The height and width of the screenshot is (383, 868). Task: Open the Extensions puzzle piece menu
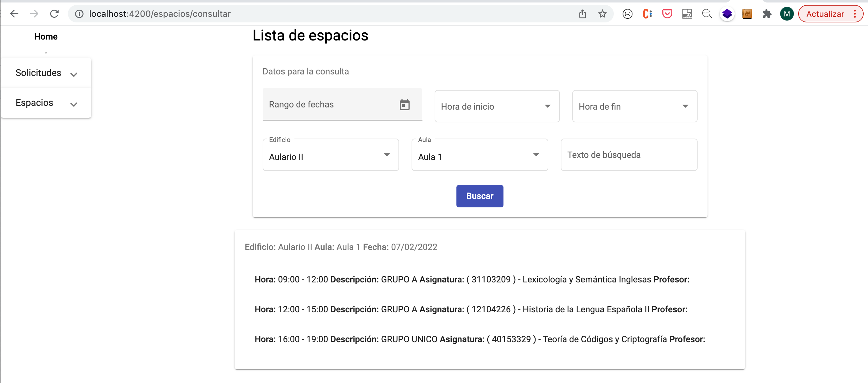tap(767, 14)
